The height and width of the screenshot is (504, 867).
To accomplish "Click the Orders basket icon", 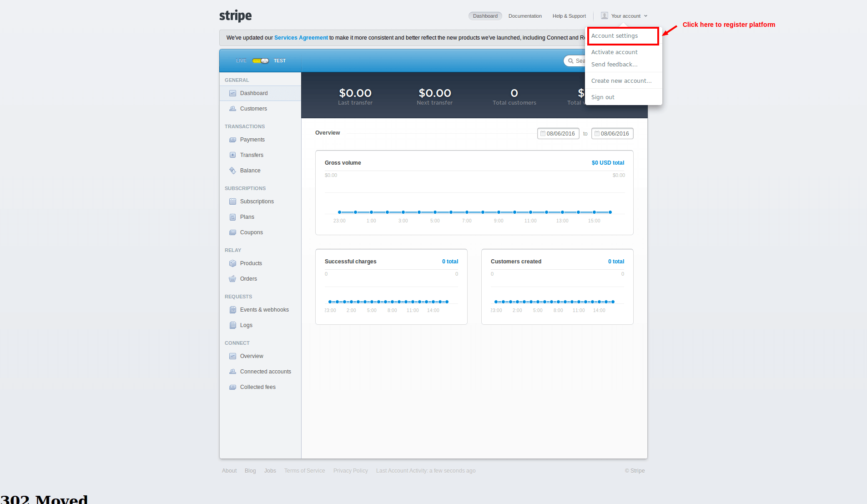I will (232, 279).
